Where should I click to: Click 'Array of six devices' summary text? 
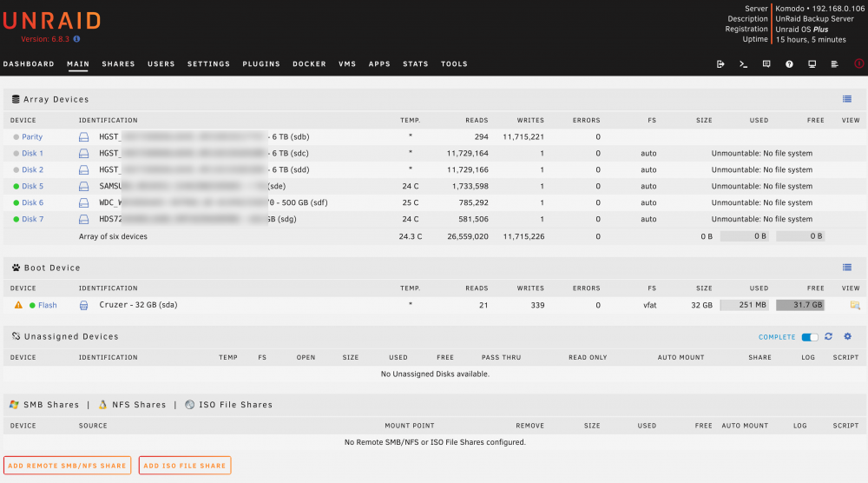[113, 236]
